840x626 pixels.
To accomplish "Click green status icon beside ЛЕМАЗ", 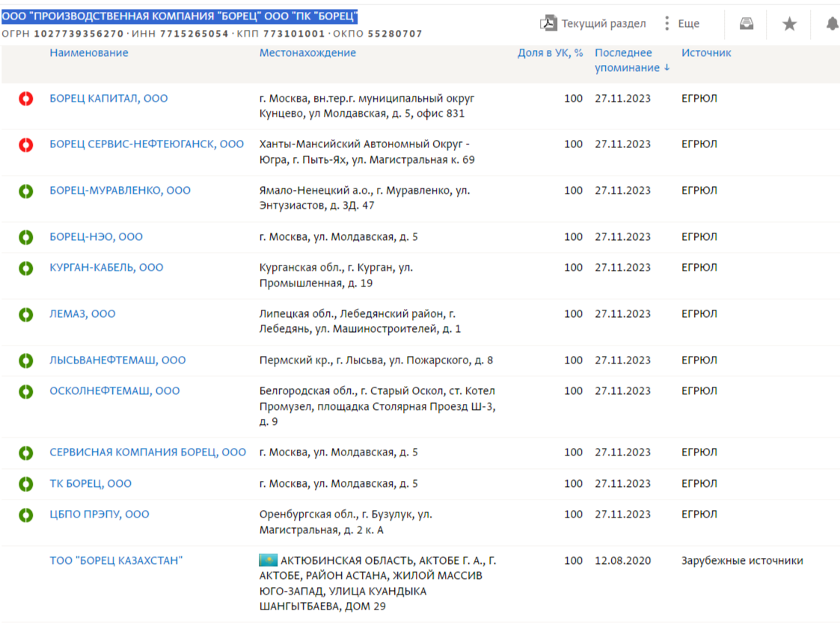I will point(26,314).
